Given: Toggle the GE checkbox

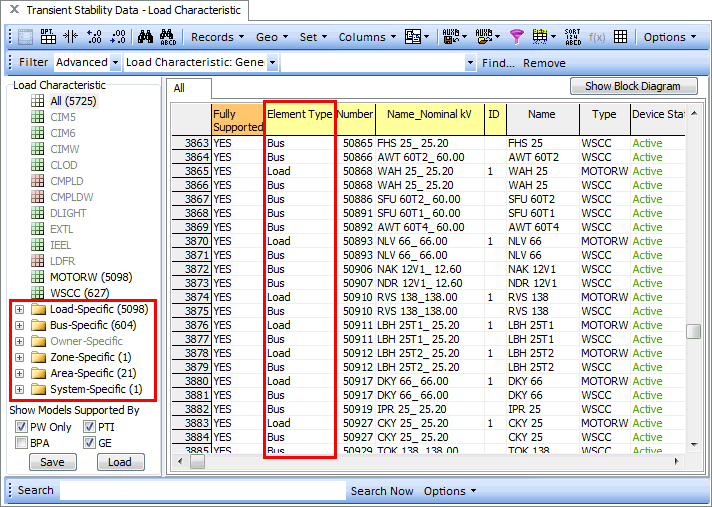Looking at the screenshot, I should [x=89, y=443].
